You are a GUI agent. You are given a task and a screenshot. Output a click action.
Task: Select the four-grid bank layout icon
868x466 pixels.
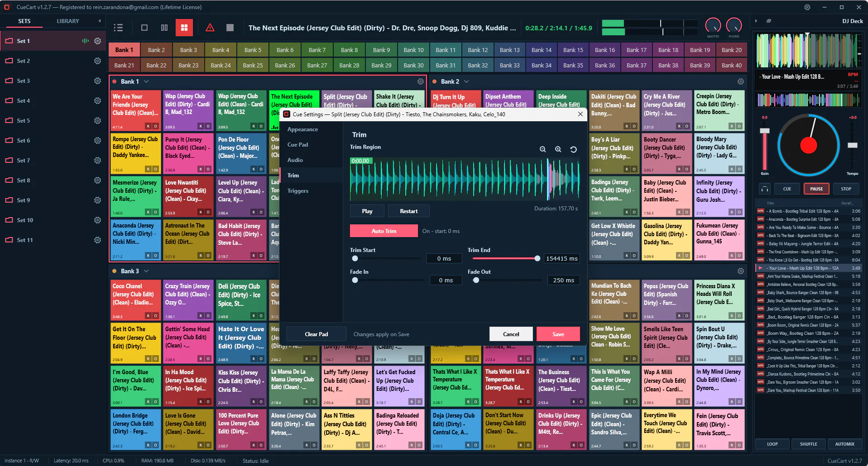184,28
